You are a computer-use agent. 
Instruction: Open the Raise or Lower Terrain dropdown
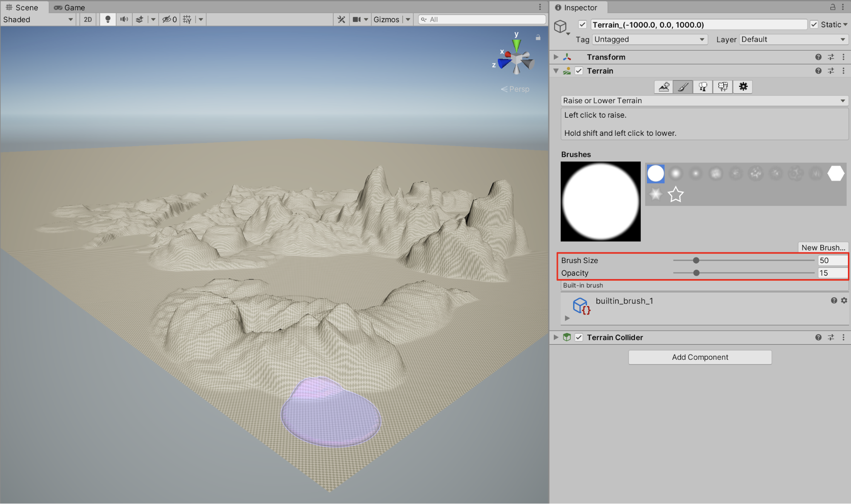pyautogui.click(x=700, y=100)
